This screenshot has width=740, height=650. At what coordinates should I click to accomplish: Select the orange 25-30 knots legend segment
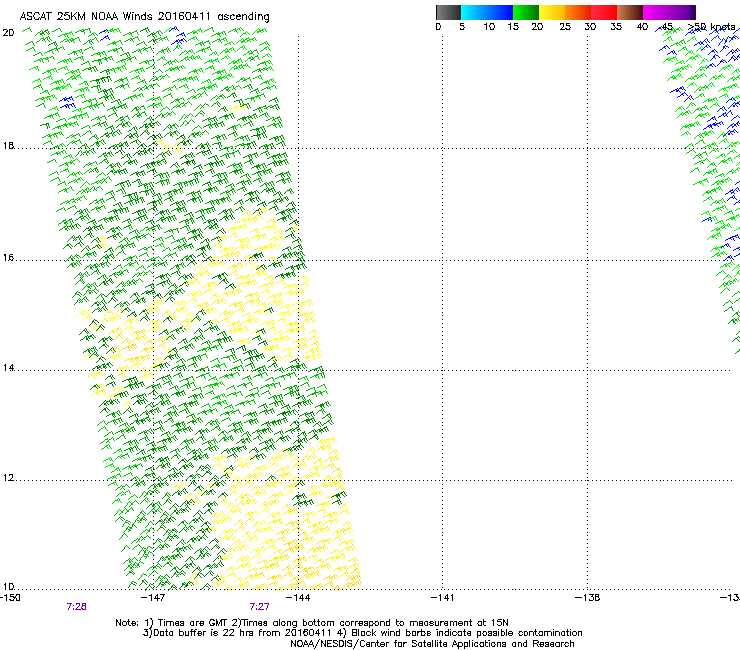pos(578,12)
